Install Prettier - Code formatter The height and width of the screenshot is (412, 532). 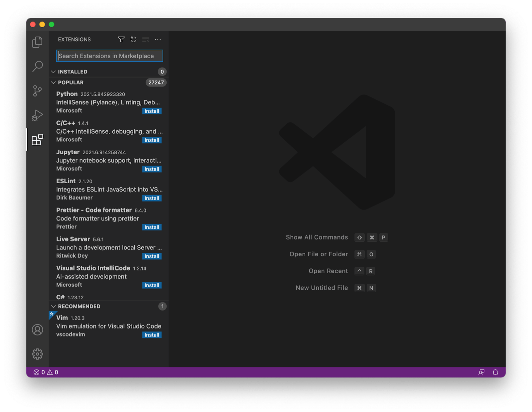coord(152,227)
